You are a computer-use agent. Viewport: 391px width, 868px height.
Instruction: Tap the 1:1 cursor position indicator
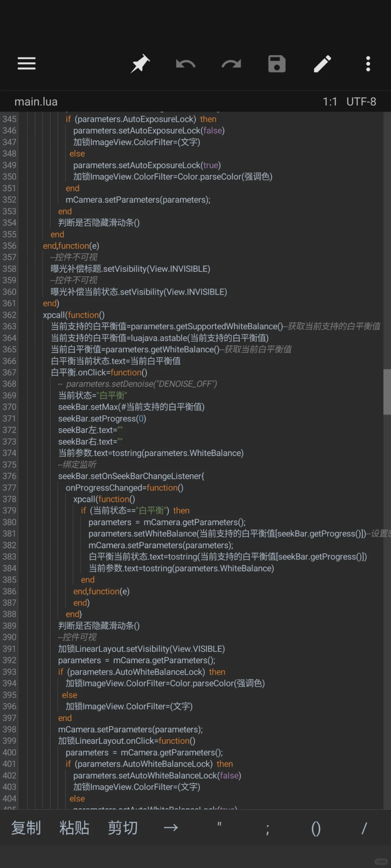[330, 102]
